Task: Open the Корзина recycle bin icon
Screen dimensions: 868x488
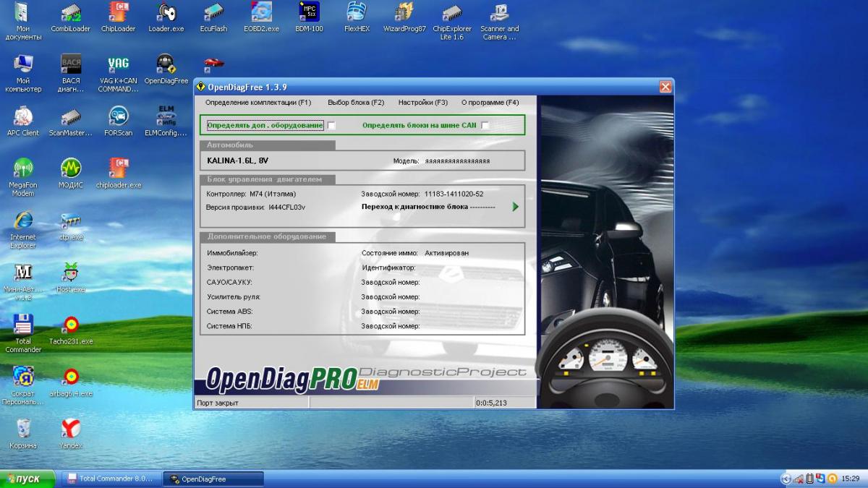Action: point(23,435)
